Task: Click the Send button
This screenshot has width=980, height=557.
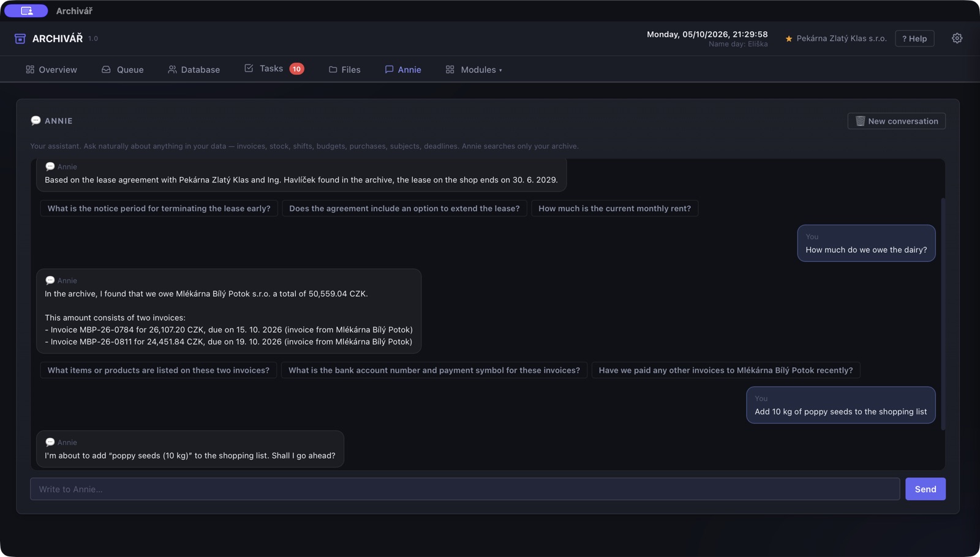Action: [x=925, y=489]
